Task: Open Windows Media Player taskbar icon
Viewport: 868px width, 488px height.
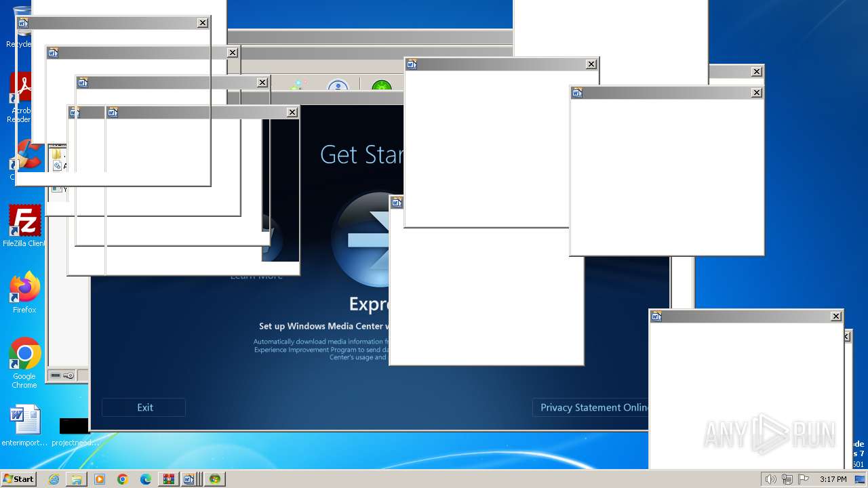Action: pos(100,479)
